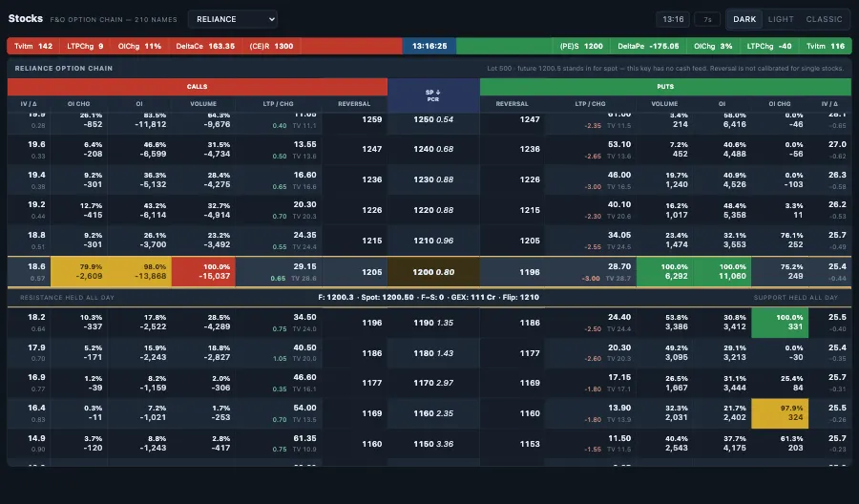
Task: Select the 1180 1.43 strike cell
Action: click(433, 353)
